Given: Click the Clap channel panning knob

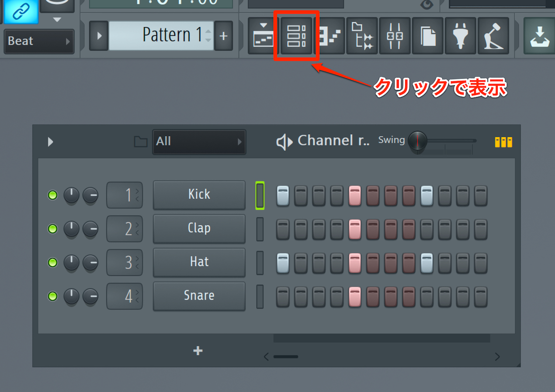Looking at the screenshot, I should coord(71,229).
